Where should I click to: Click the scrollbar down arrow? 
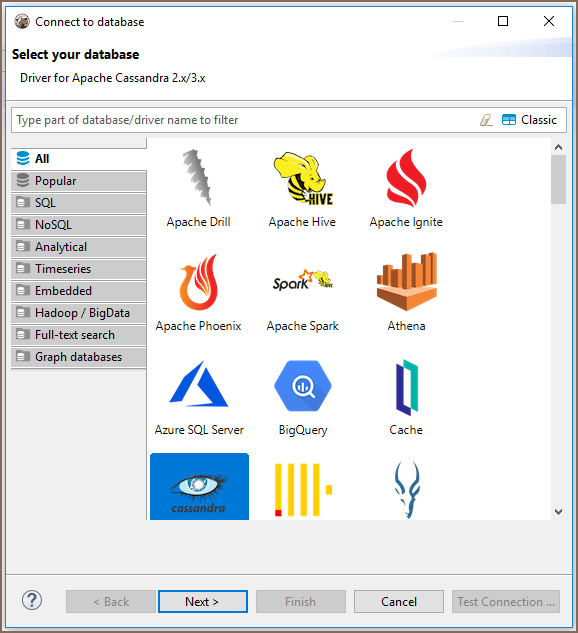[x=559, y=512]
